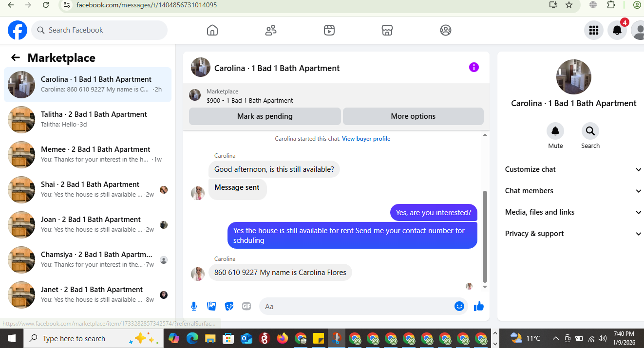
Task: Click the Search Facebook field
Action: tap(99, 30)
